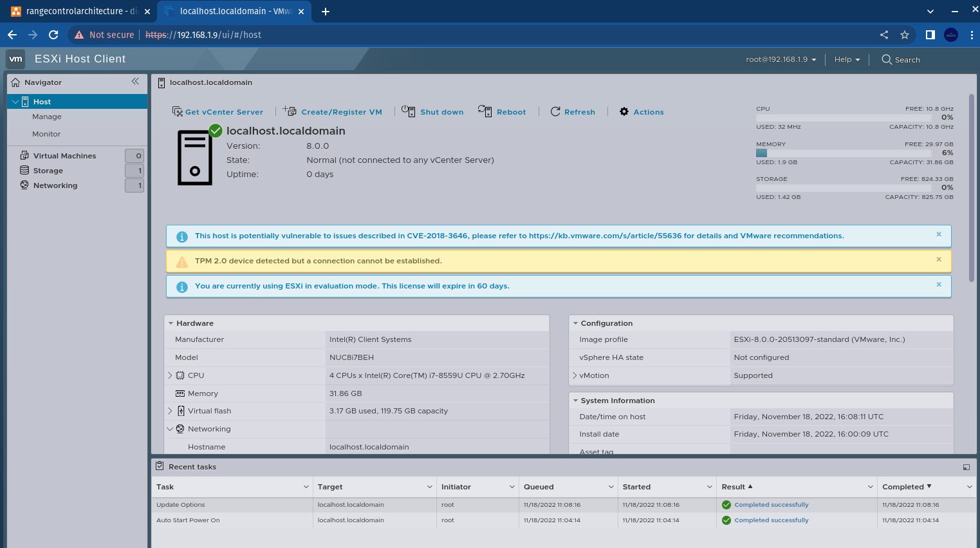Click the browser profile avatar icon

coord(951,35)
